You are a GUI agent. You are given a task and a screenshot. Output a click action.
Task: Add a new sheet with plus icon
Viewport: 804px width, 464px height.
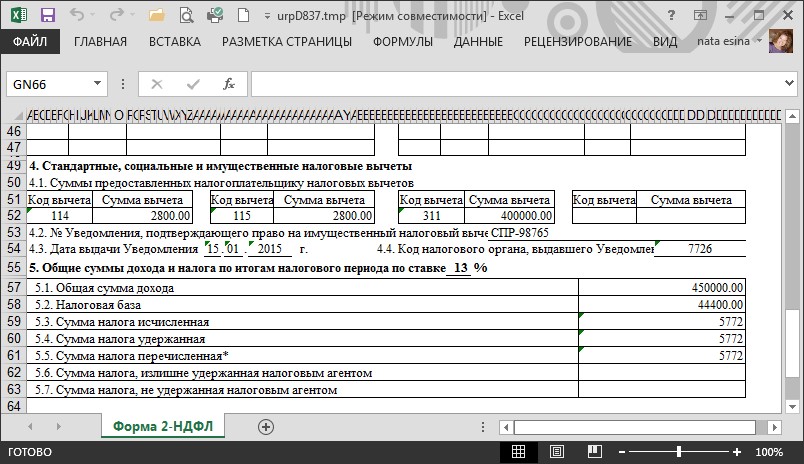[266, 426]
